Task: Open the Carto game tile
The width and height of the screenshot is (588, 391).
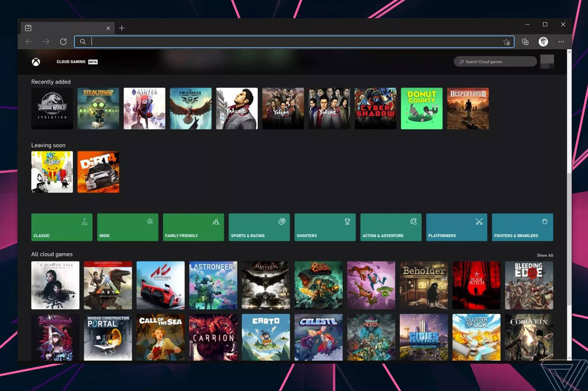Action: coord(266,337)
